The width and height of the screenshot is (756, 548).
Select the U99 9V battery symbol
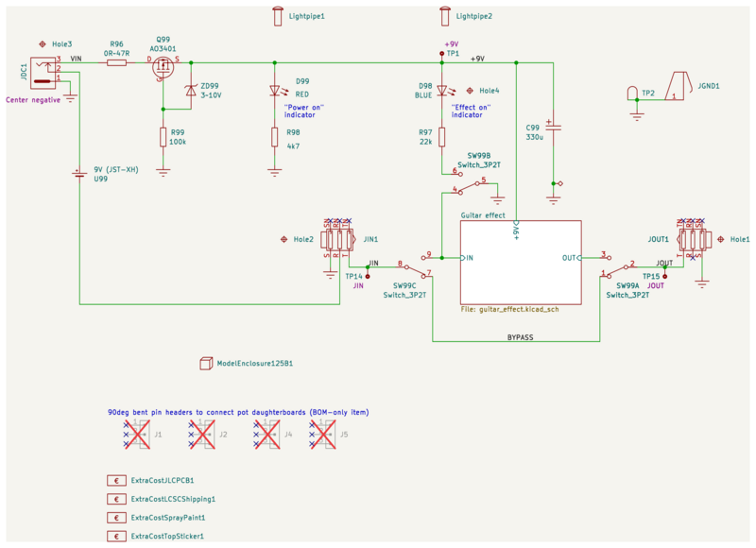coord(79,174)
